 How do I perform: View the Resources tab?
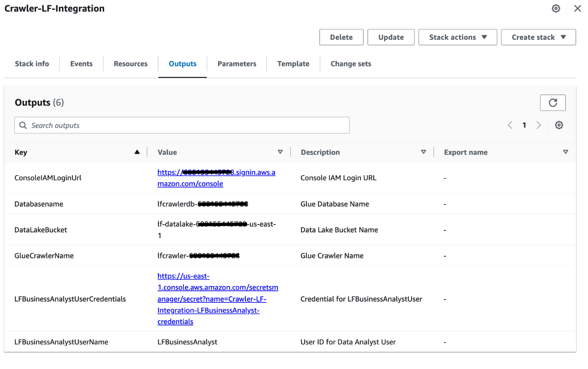131,64
